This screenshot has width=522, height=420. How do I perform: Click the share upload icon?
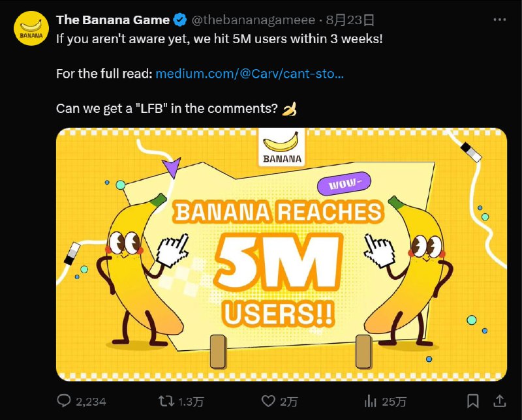pyautogui.click(x=500, y=400)
